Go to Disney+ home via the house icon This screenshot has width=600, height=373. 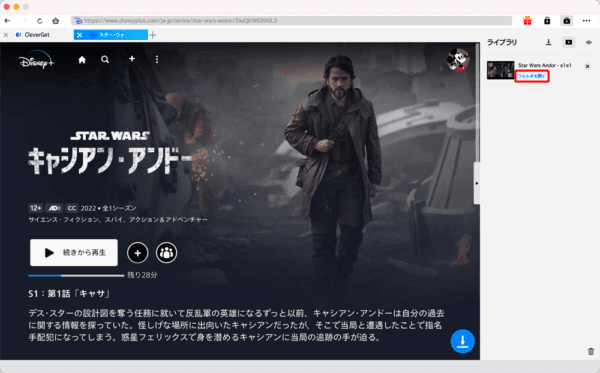tap(82, 60)
